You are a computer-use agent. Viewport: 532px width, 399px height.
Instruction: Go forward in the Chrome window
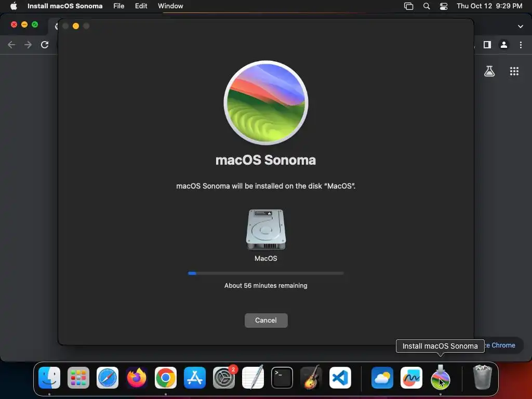coord(28,45)
